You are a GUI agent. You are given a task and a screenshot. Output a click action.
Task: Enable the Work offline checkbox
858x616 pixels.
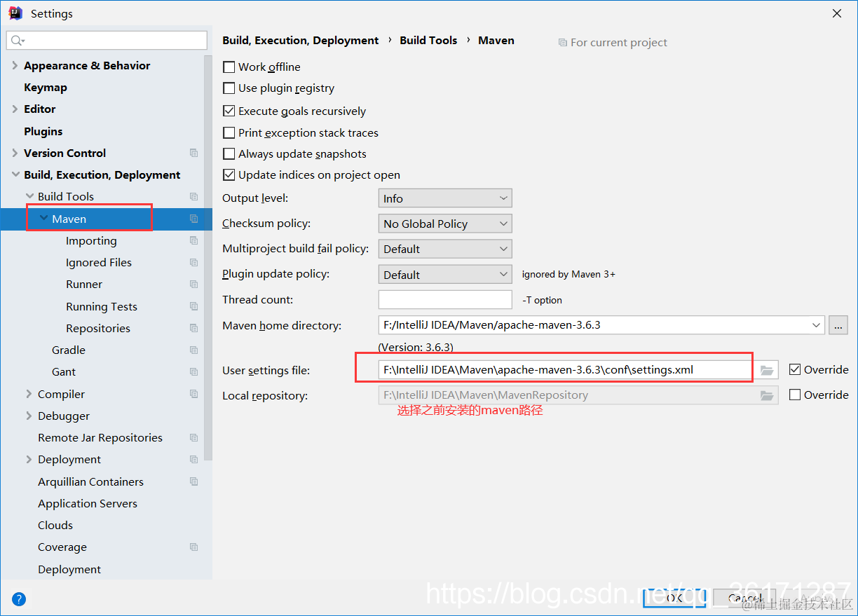(229, 67)
